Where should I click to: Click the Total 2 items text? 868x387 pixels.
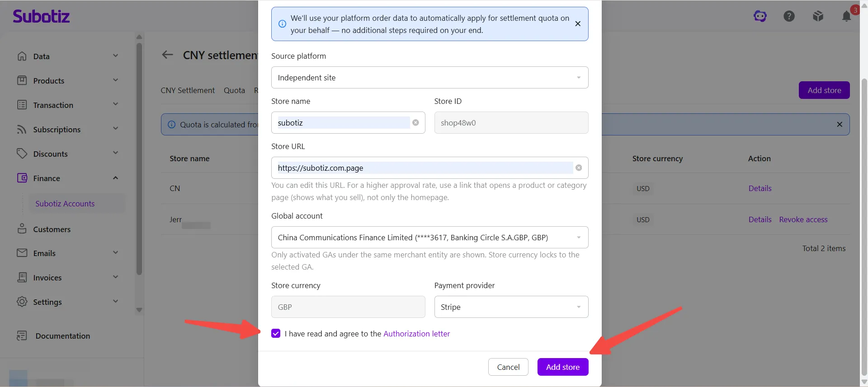pyautogui.click(x=824, y=248)
